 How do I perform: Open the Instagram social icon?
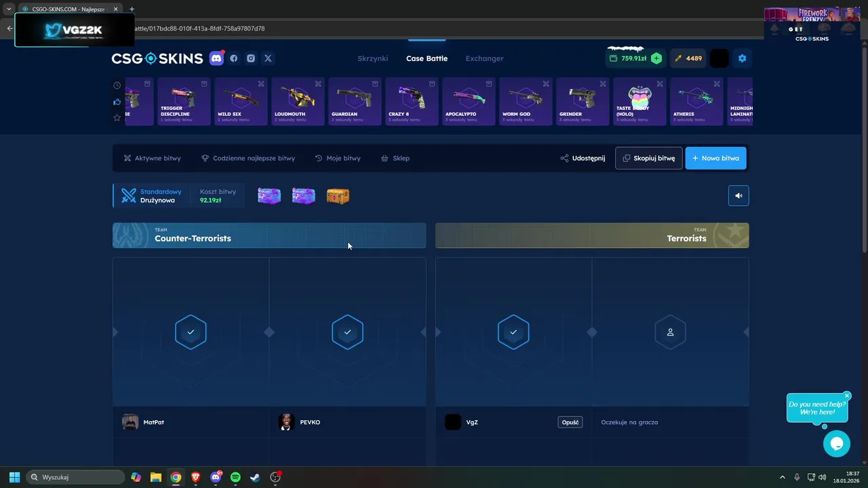point(251,58)
